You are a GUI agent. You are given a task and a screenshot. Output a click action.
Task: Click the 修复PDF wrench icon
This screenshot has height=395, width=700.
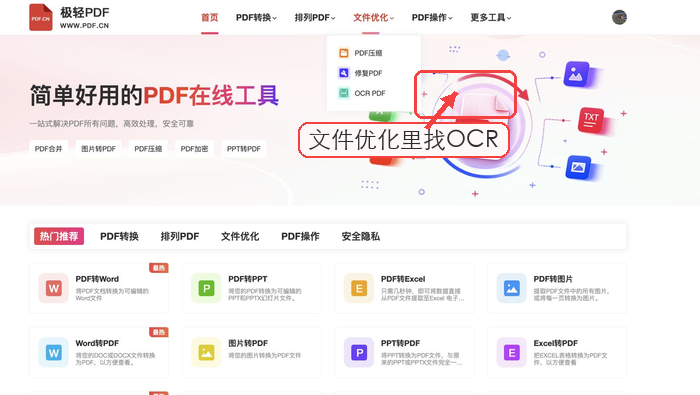tap(343, 73)
